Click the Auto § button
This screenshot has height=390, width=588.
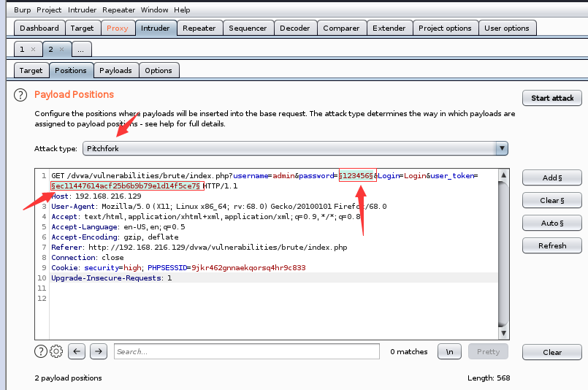(x=552, y=223)
